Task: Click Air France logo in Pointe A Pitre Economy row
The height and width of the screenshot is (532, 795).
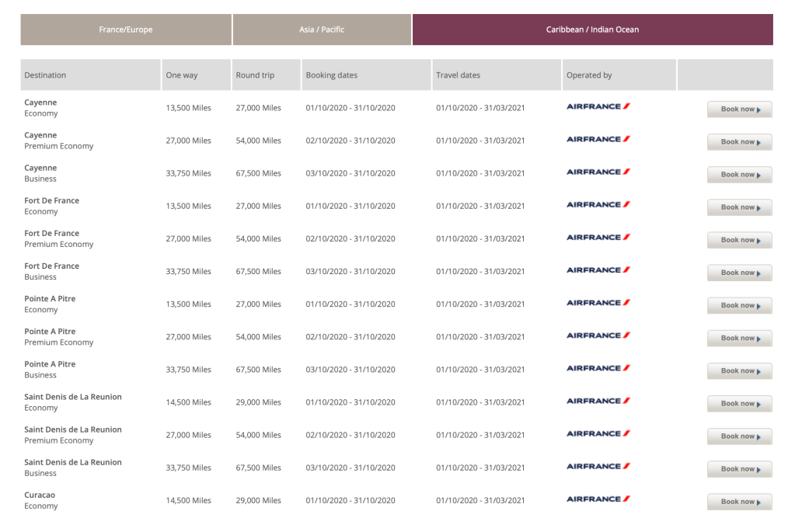Action: pos(598,303)
